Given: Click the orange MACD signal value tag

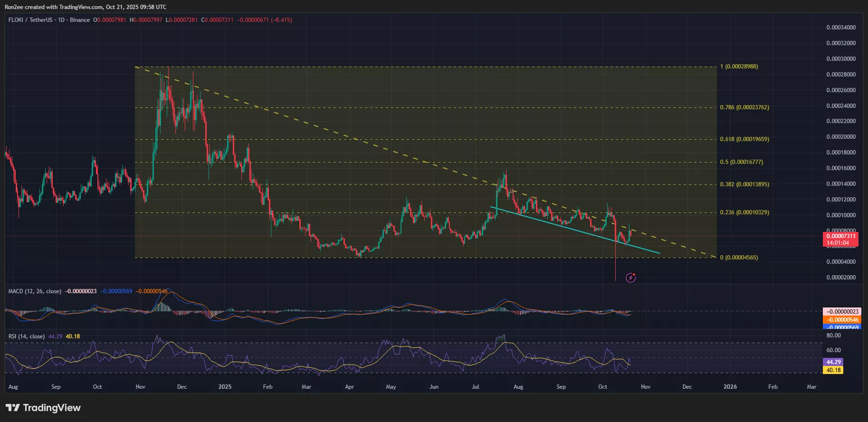Looking at the screenshot, I should coord(843,320).
